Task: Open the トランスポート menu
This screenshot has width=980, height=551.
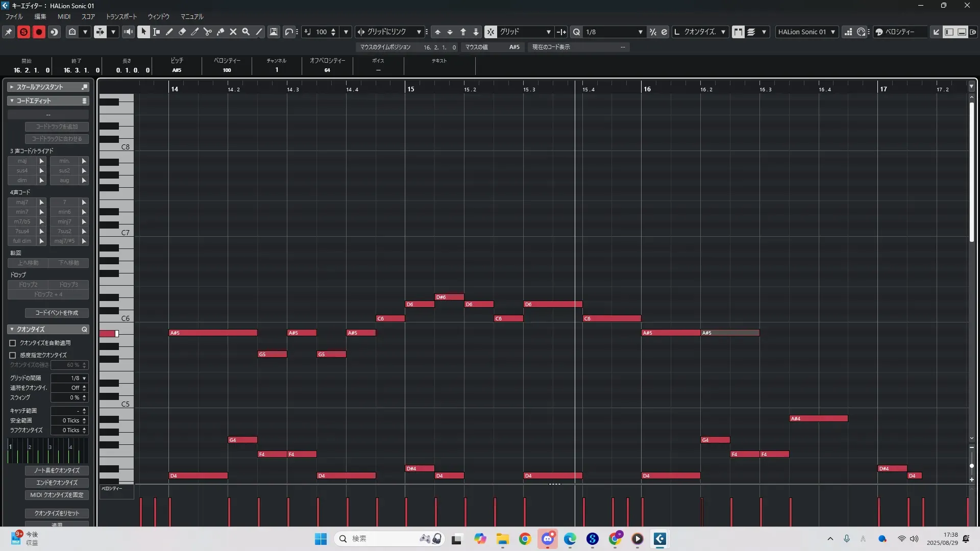Action: [121, 16]
